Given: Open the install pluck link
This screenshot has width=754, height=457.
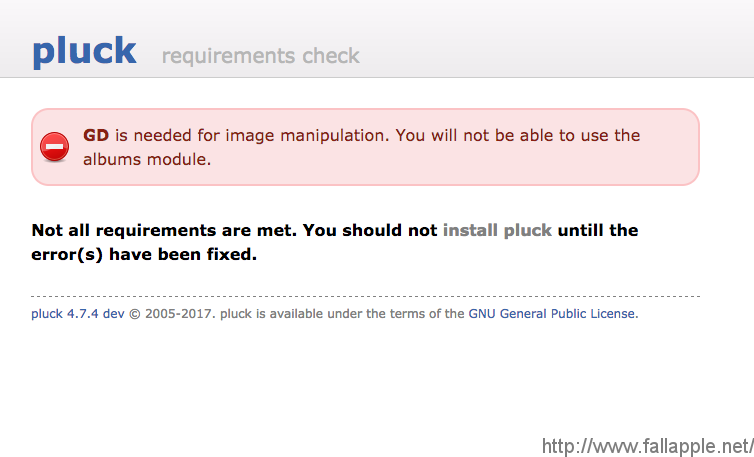Looking at the screenshot, I should coord(497,230).
